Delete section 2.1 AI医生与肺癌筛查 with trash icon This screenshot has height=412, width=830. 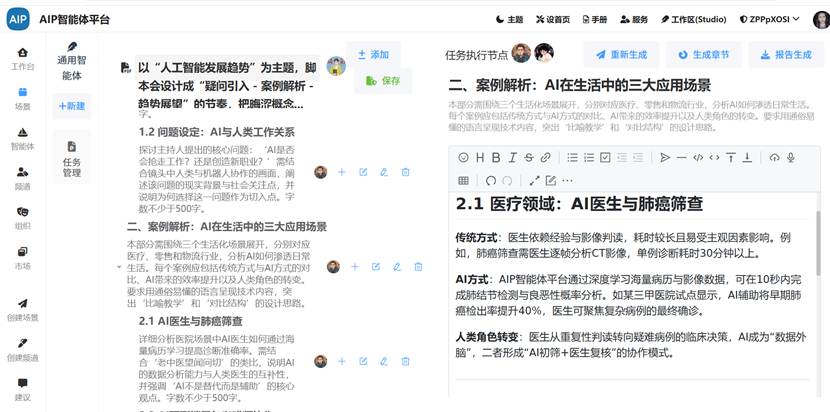(x=405, y=361)
